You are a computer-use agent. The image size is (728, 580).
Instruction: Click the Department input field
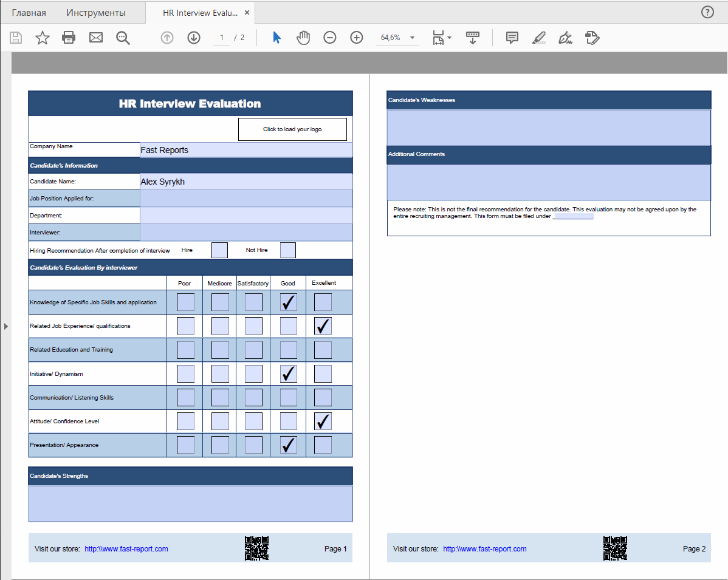[246, 215]
